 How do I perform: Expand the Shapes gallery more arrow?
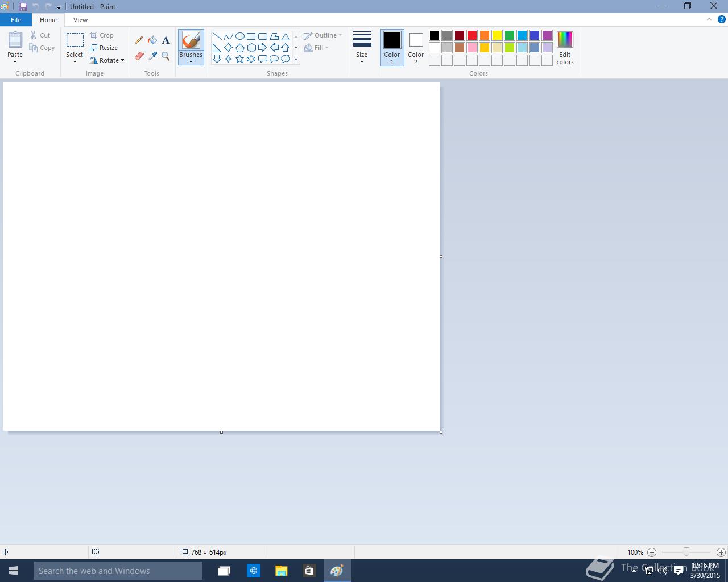point(296,59)
